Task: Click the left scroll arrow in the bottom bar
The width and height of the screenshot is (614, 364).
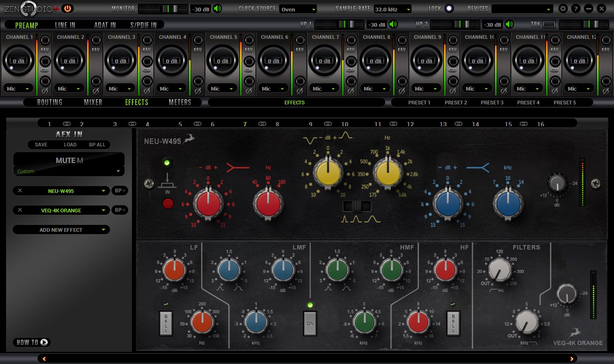Action: coord(44,359)
